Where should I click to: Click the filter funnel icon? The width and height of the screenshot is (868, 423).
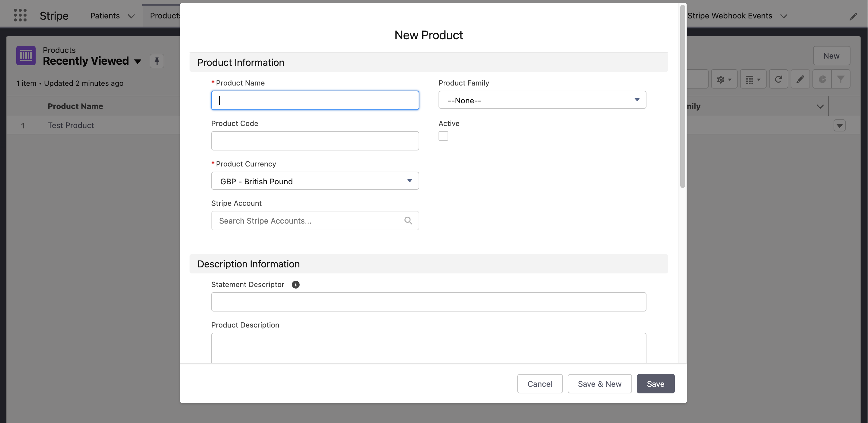tap(841, 79)
